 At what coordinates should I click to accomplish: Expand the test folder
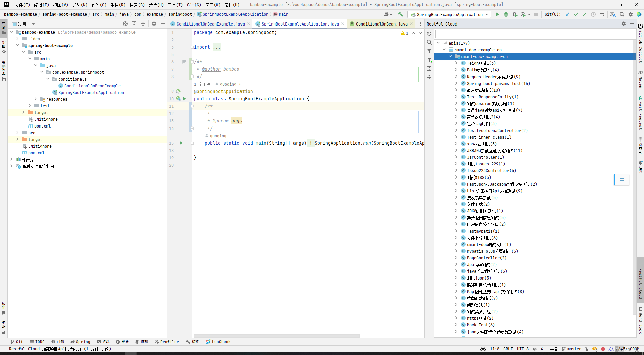(30, 106)
